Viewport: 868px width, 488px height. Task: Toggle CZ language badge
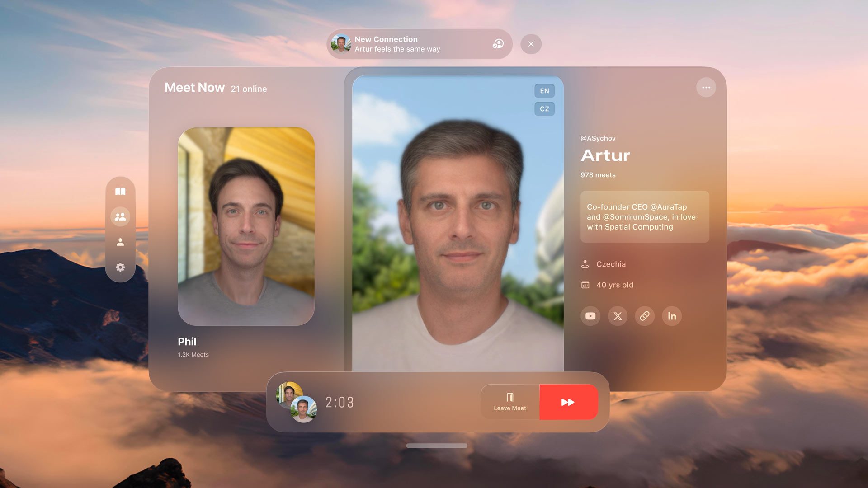tap(544, 109)
